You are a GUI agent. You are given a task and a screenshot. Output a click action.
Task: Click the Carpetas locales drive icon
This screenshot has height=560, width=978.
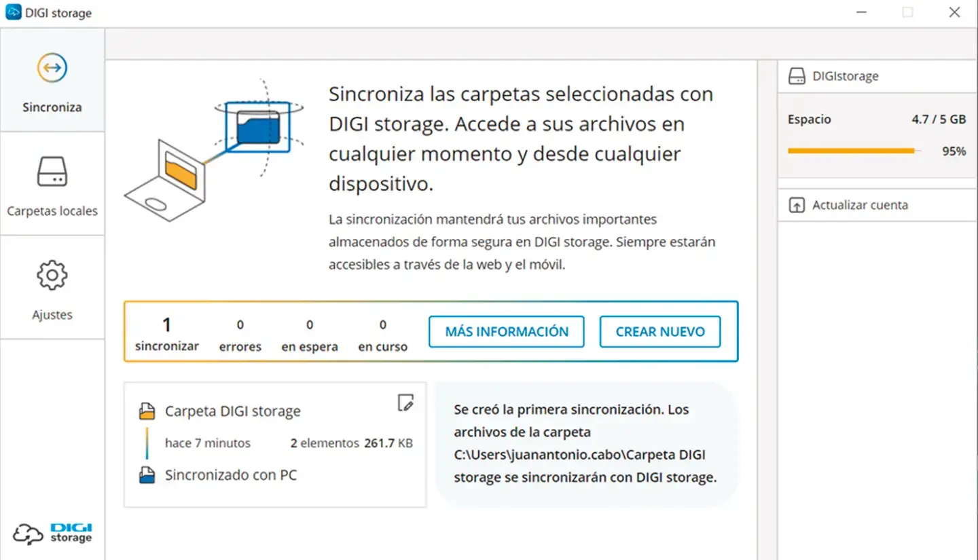pos(52,172)
